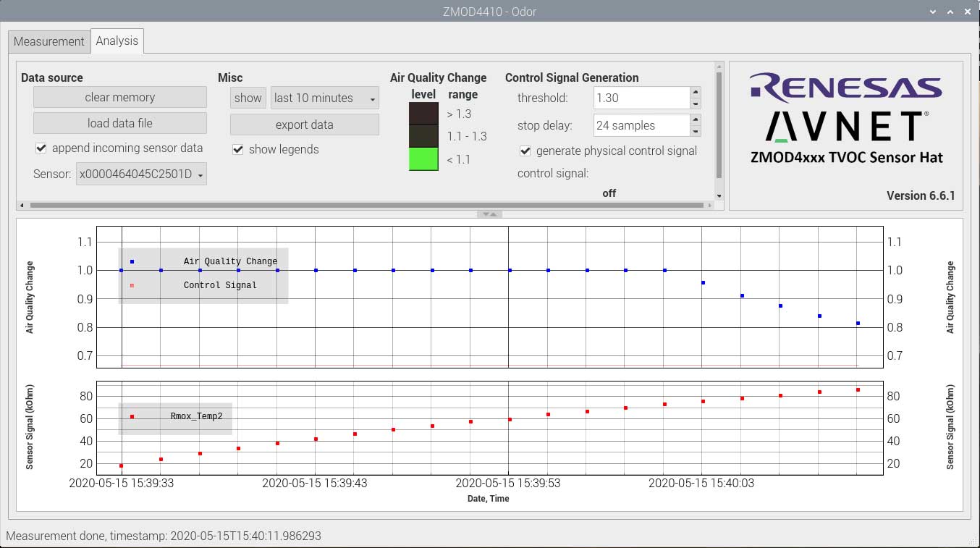This screenshot has height=548, width=980.
Task: Expand the Sensor ID dropdown
Action: coord(141,174)
